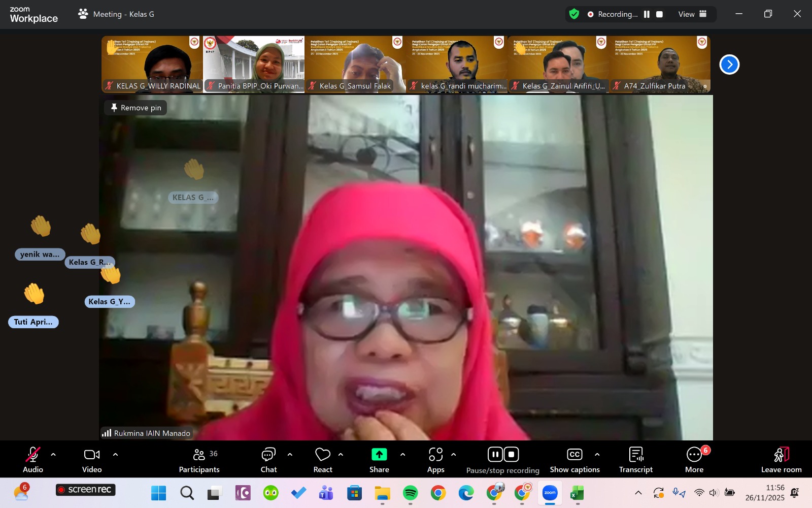The image size is (812, 508).
Task: Open the Chat panel
Action: [x=268, y=460]
